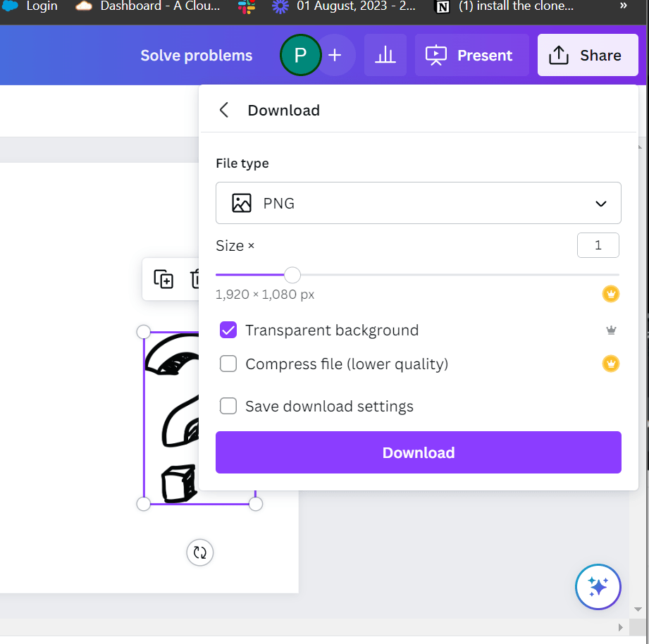Click the down arrow of vertical scrollbar
Viewport: 649px width, 644px height.
coord(638,609)
